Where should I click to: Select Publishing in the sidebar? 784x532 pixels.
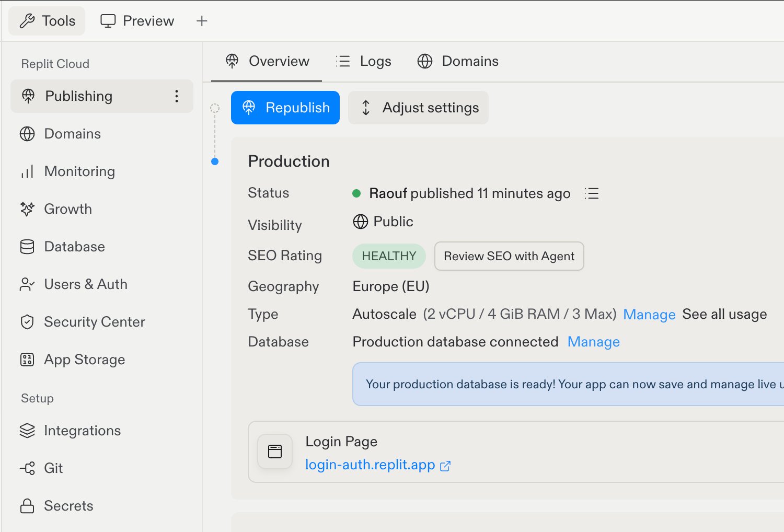tap(102, 96)
